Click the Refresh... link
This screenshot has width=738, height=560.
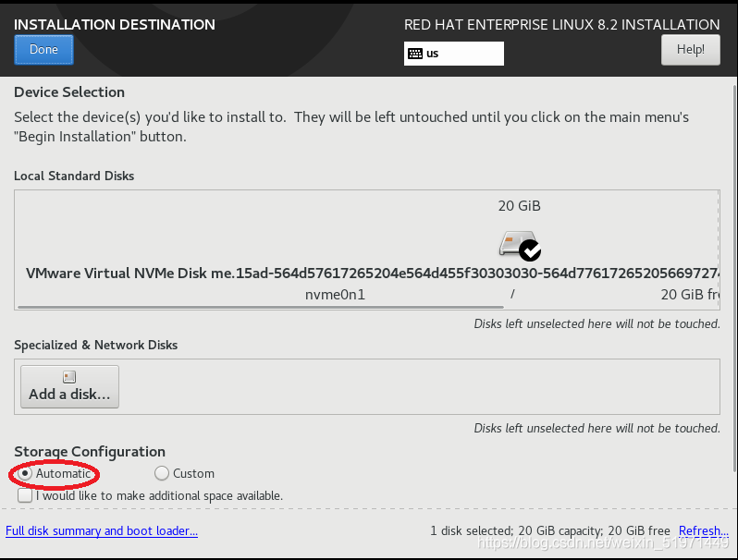pos(703,530)
